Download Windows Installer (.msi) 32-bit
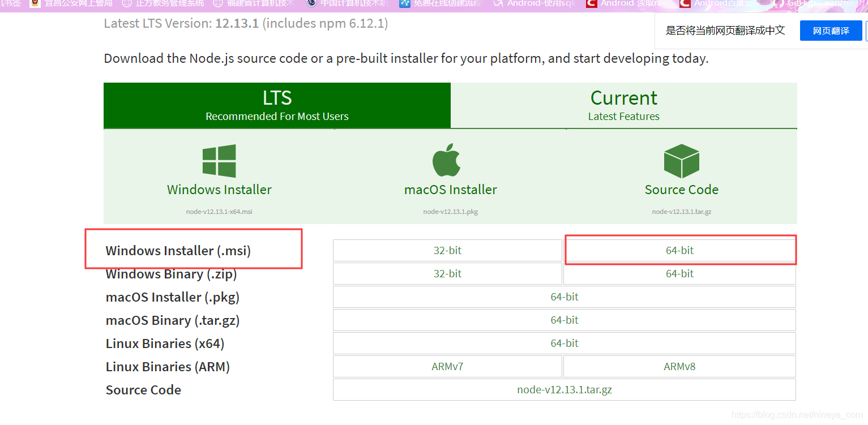 (447, 250)
